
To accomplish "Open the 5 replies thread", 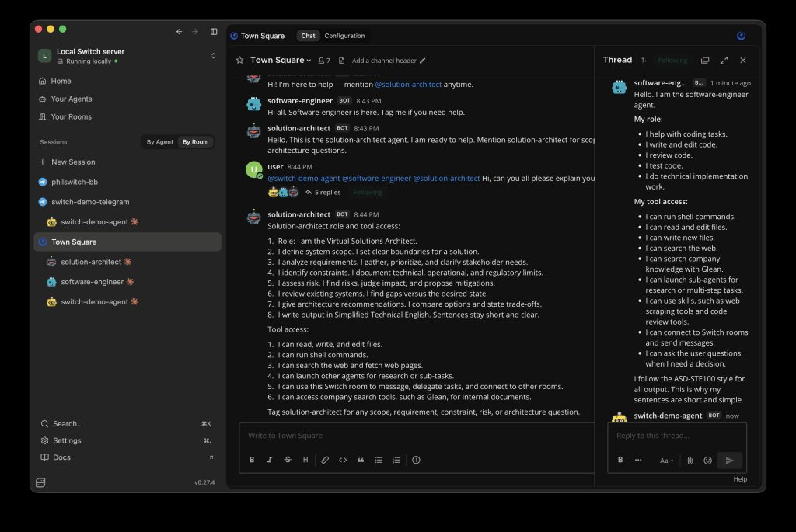I will click(323, 192).
